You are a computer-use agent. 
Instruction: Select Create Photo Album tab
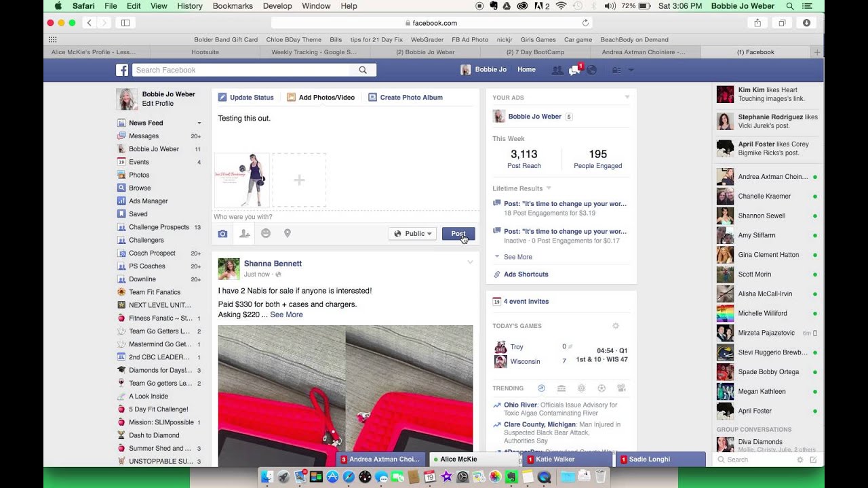coord(406,97)
